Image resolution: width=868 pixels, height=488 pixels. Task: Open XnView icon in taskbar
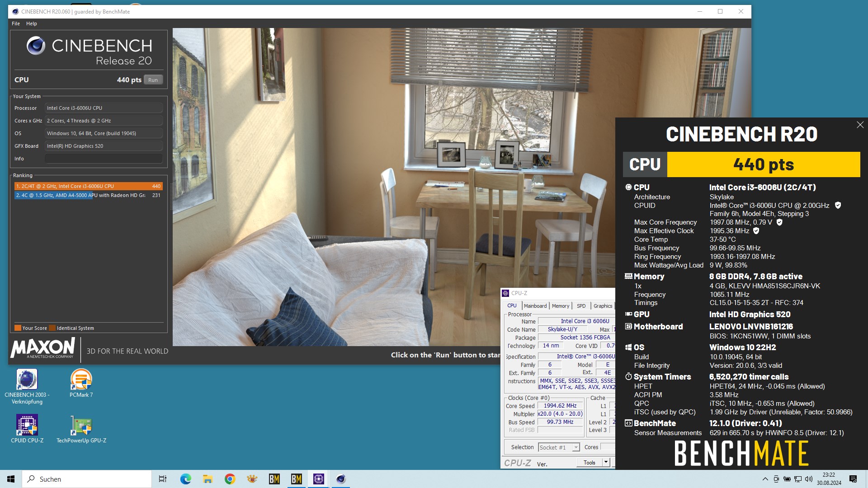click(252, 479)
